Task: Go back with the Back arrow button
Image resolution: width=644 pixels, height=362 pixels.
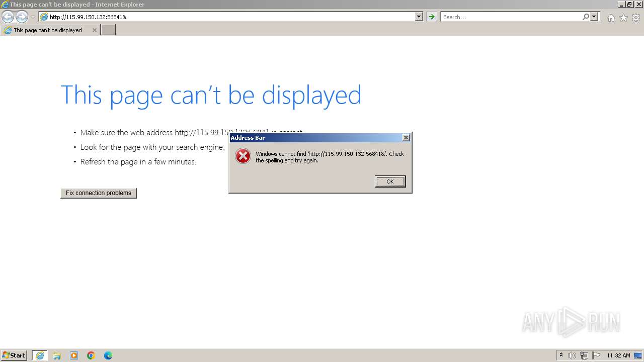Action: click(8, 17)
